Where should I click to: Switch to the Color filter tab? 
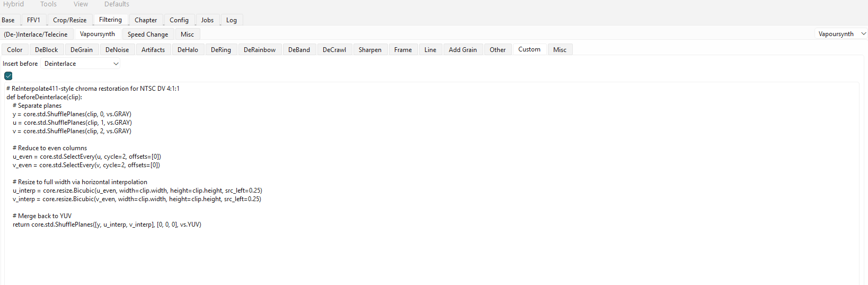pos(15,50)
